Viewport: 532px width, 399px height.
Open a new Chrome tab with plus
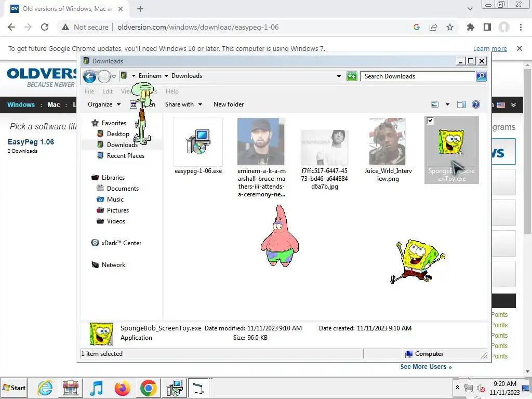[140, 9]
